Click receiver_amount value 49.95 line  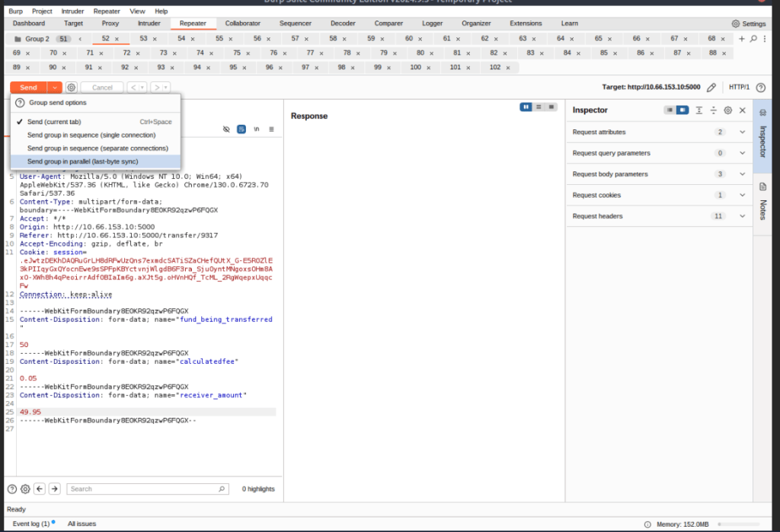147,413
